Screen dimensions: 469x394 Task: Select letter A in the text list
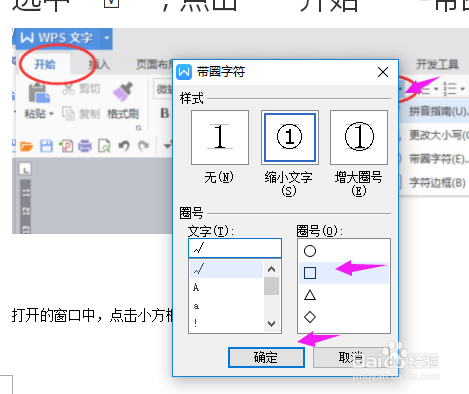click(x=226, y=287)
